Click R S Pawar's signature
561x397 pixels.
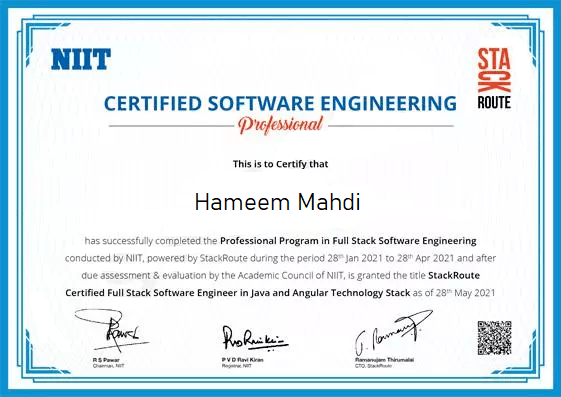[x=111, y=330]
